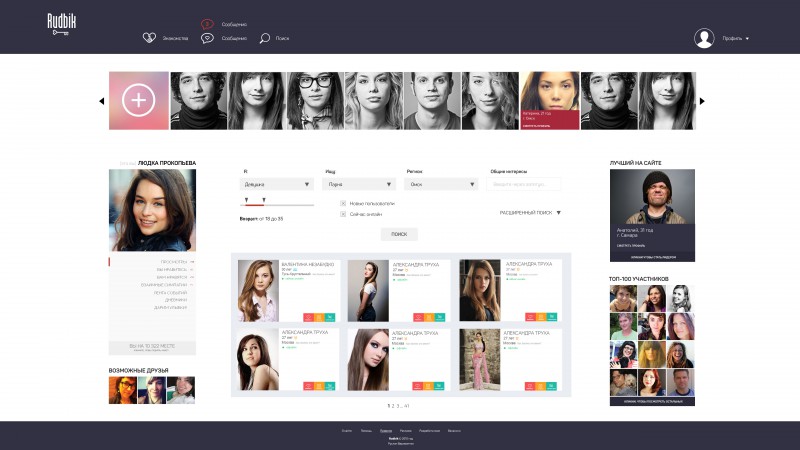Open the Ищу dropdown showing Парня
Image resolution: width=800 pixels, height=450 pixels.
coord(359,184)
